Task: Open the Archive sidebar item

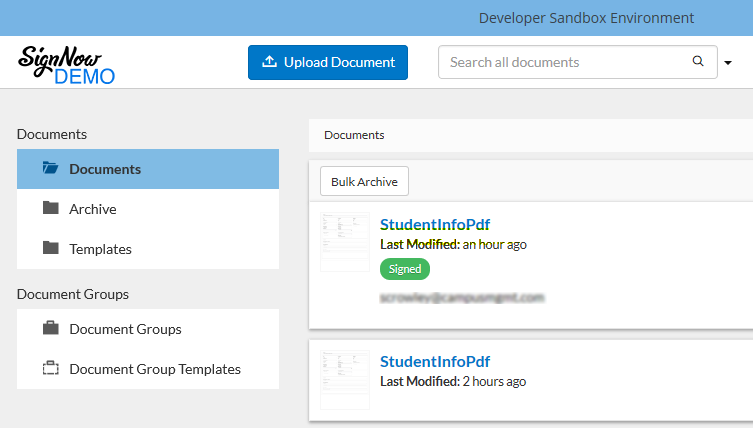Action: coord(93,209)
